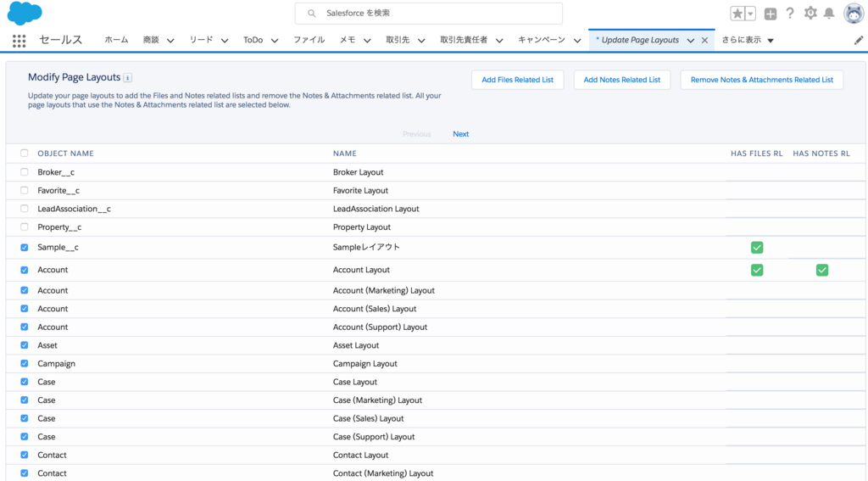868x481 pixels.
Task: Expand the 取引先 tab dropdown chevron
Action: point(421,41)
